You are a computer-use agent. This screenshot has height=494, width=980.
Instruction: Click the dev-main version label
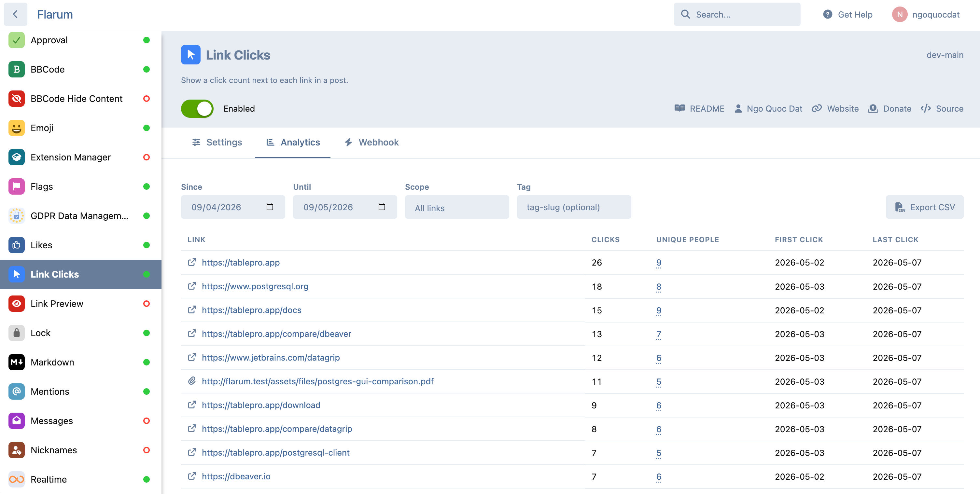(x=945, y=55)
